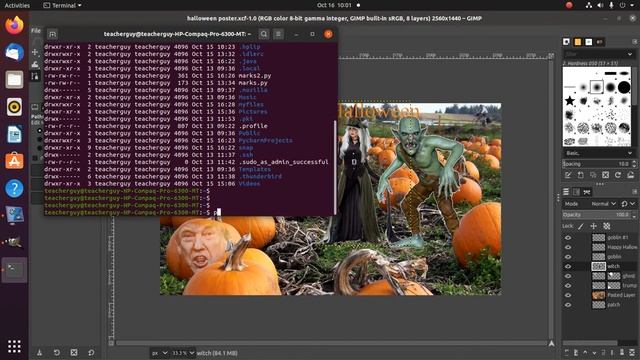This screenshot has height=360, width=640.
Task: Select the star brush thumbnail
Action: (x=570, y=100)
